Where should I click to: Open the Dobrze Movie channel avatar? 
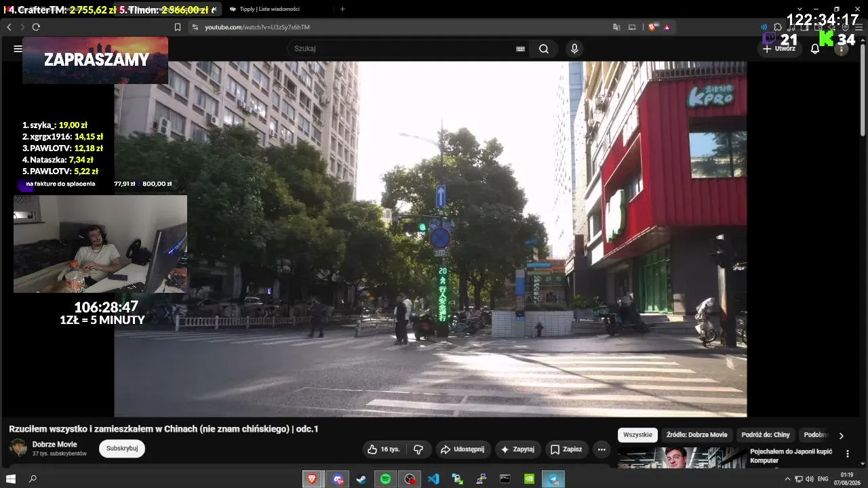pos(18,448)
